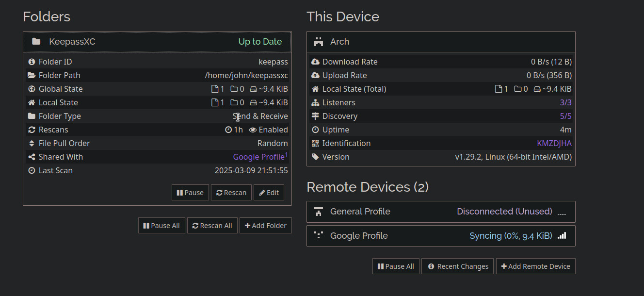Screen dimensions: 644x296
Task: Click Add Remote Device
Action: (536, 266)
